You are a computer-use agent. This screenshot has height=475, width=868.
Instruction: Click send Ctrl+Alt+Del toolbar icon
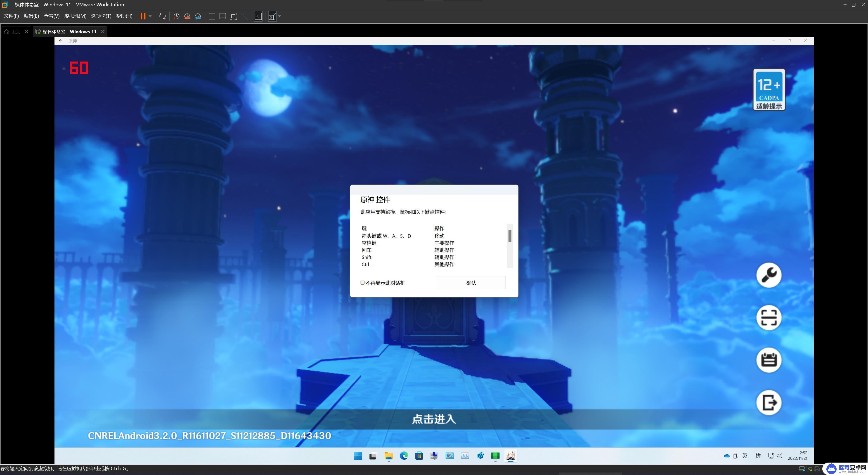[x=162, y=16]
